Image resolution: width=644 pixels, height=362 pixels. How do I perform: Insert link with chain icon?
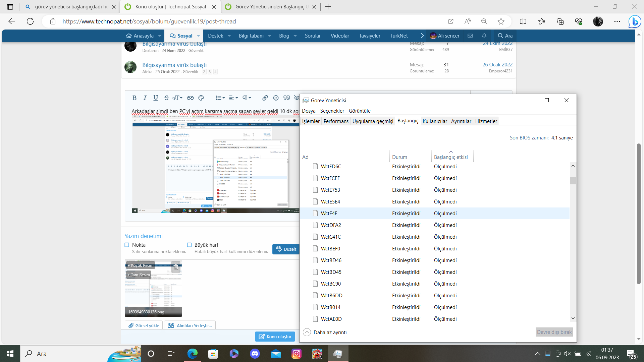pyautogui.click(x=265, y=98)
